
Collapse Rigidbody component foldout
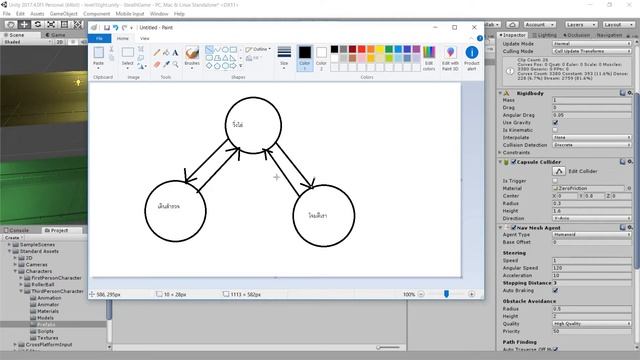click(x=500, y=93)
